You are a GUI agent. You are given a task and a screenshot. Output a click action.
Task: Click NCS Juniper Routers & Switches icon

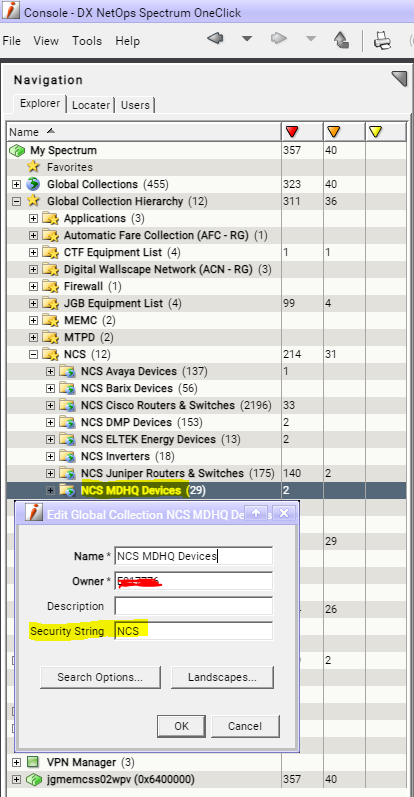tap(67, 474)
